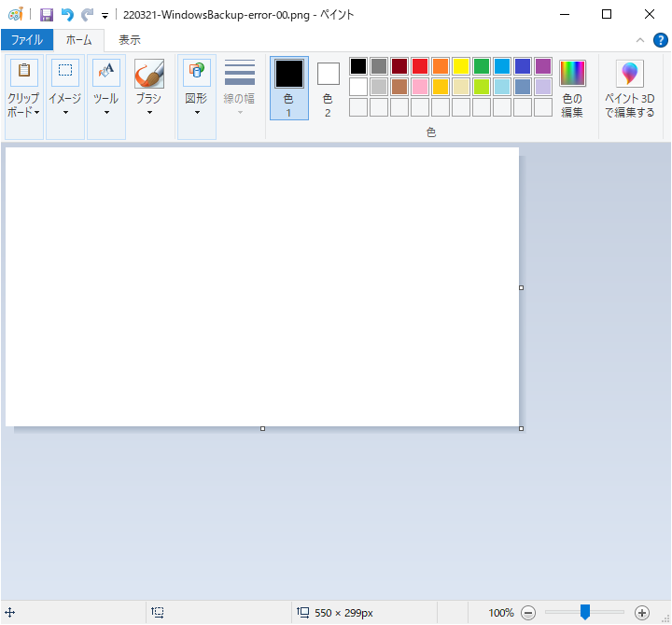Undo the last action
The width and height of the screenshot is (672, 625).
(x=67, y=15)
